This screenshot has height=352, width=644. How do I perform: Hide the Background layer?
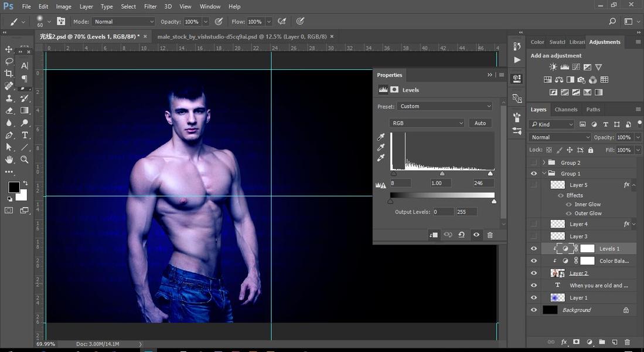(533, 310)
